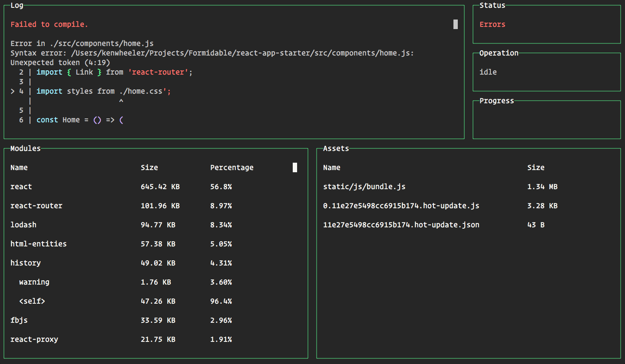625x364 pixels.
Task: Select the Log panel title
Action: click(x=16, y=5)
